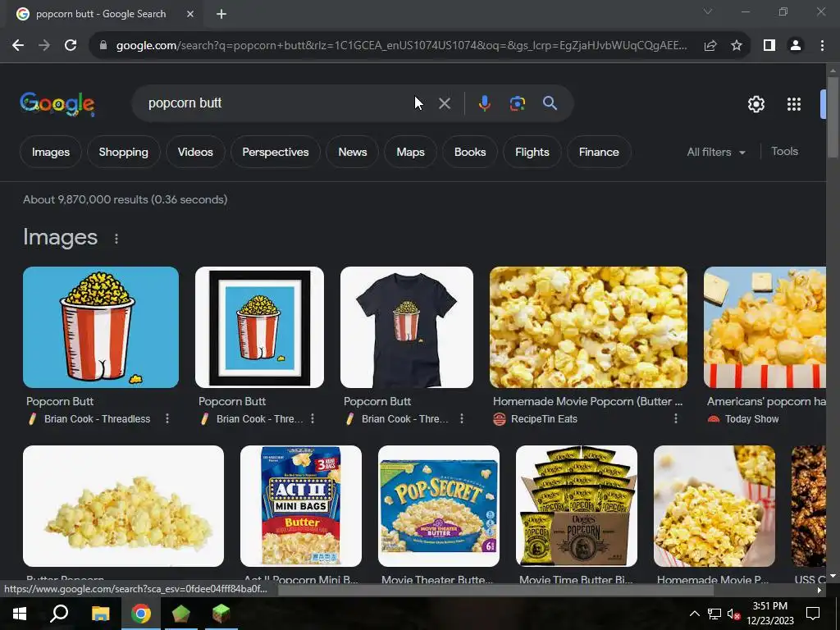840x630 pixels.
Task: Open options for first Brian Cook result
Action: 167,418
